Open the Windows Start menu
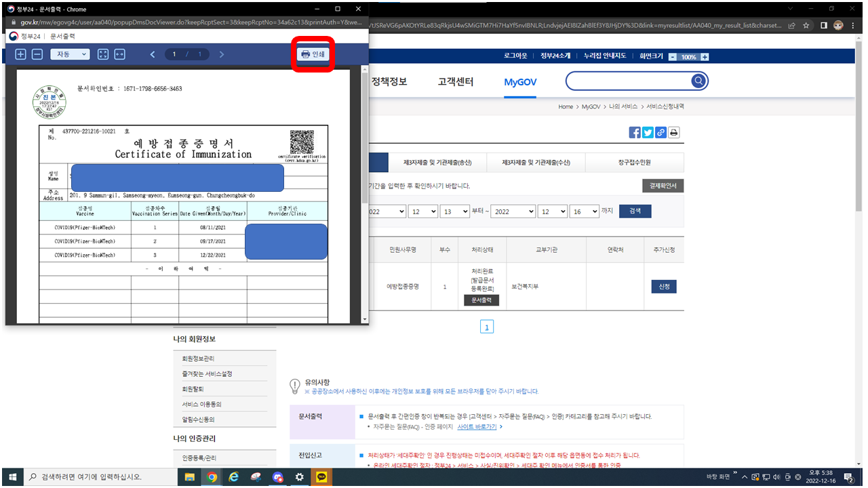 12,477
